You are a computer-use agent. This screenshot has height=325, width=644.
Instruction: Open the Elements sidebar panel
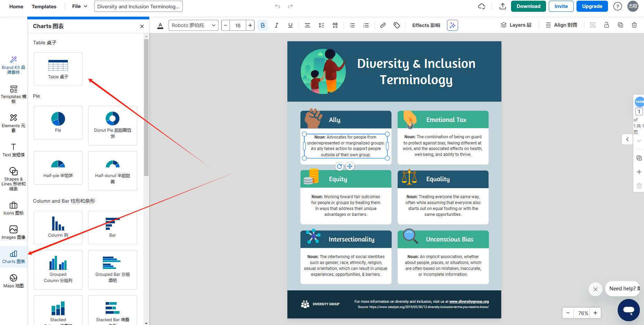[x=14, y=123]
